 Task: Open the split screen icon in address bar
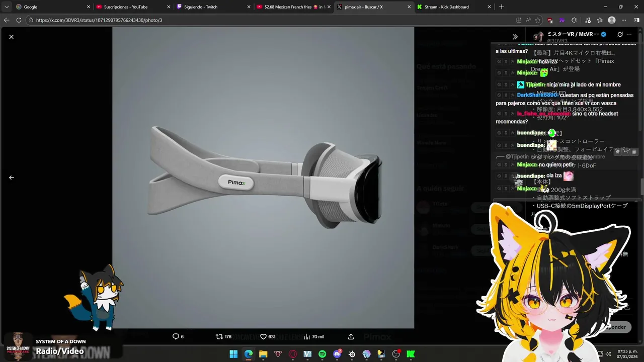pos(519,20)
